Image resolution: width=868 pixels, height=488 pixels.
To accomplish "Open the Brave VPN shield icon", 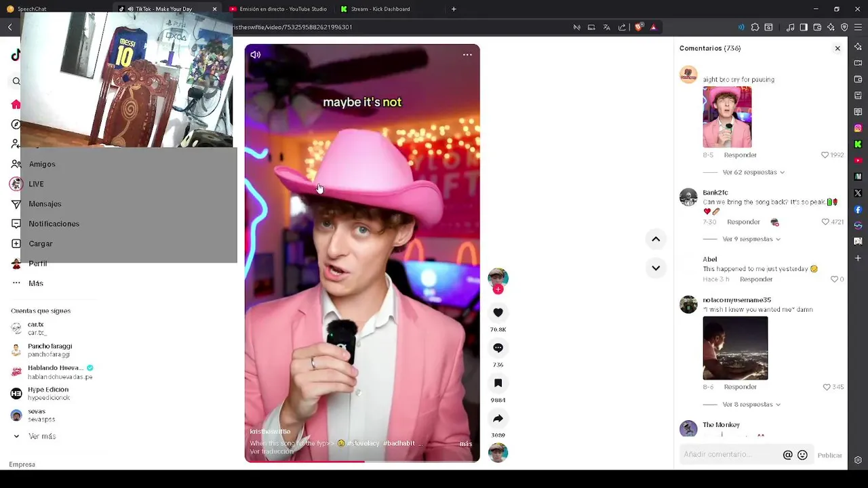I will (x=844, y=27).
